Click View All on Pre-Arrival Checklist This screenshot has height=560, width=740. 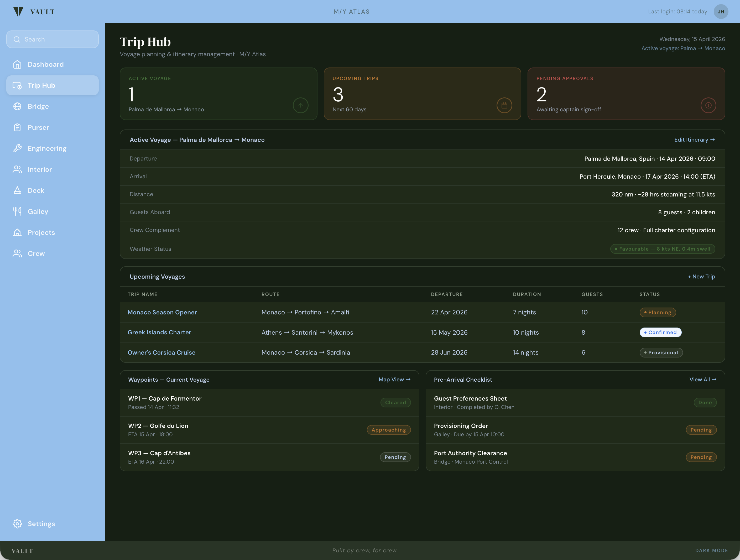[703, 380]
